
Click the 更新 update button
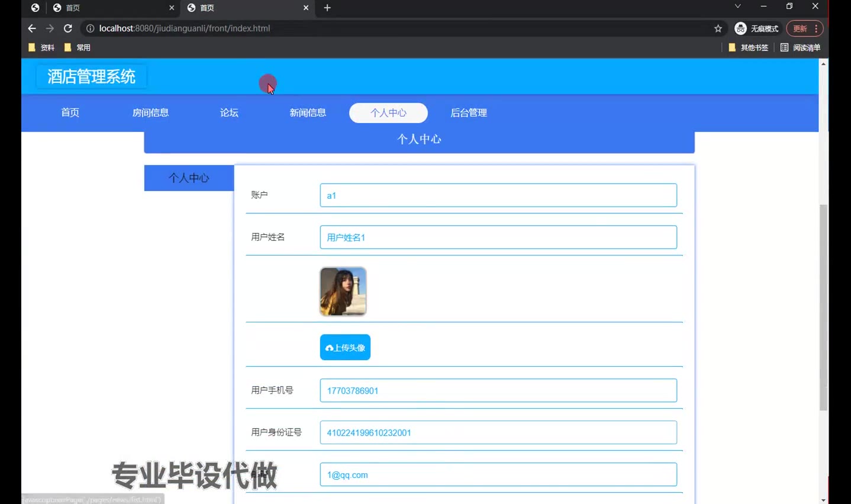coord(804,28)
